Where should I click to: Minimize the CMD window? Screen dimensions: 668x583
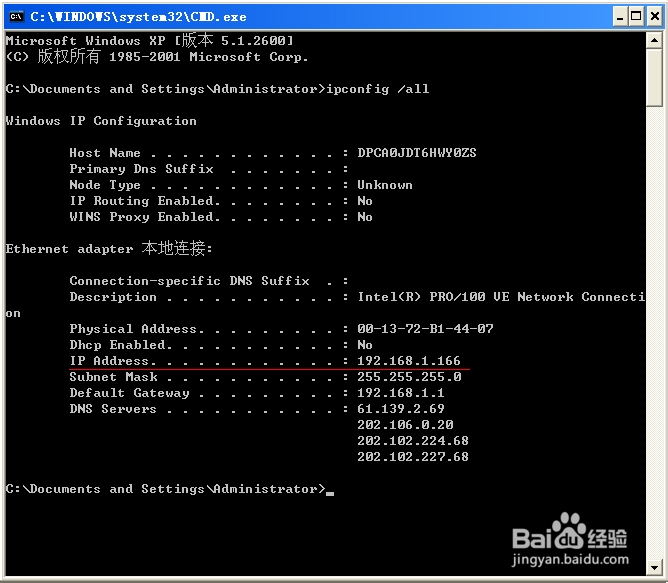coord(620,17)
